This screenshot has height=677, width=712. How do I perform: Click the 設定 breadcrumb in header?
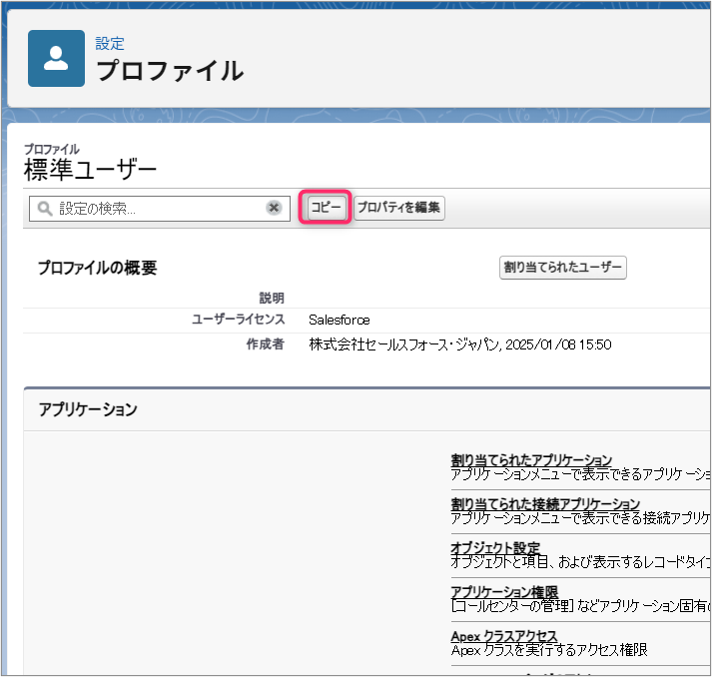click(109, 44)
